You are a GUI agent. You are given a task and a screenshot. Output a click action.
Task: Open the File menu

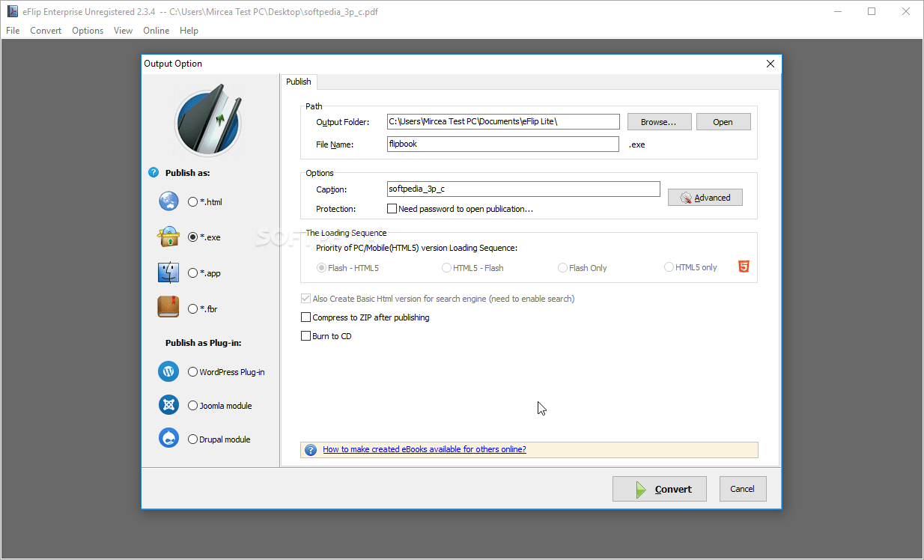click(13, 31)
